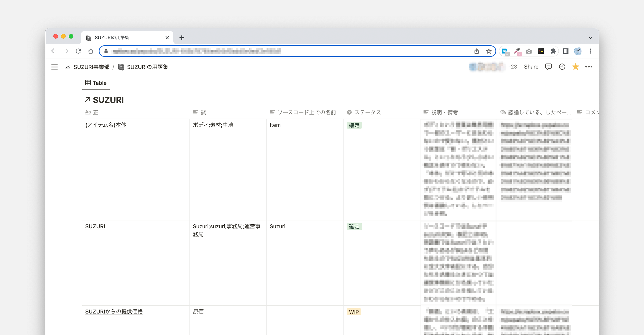The height and width of the screenshot is (335, 644).
Task: Open the 説明・備考 column header menu
Action: (441, 112)
